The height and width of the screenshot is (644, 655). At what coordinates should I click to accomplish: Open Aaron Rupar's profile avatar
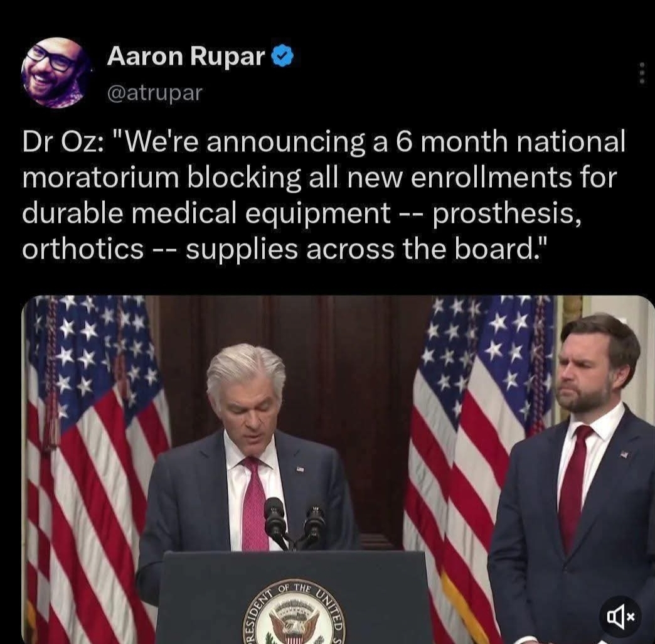tap(56, 73)
